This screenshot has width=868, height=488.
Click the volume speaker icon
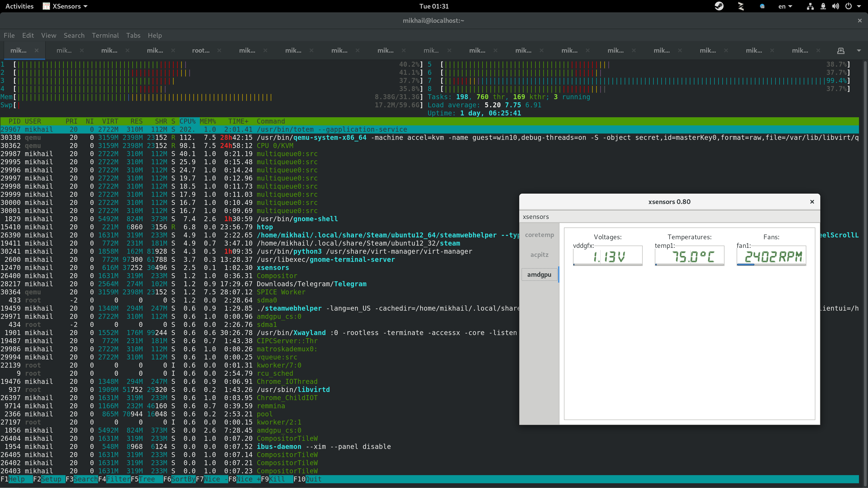[x=835, y=6]
